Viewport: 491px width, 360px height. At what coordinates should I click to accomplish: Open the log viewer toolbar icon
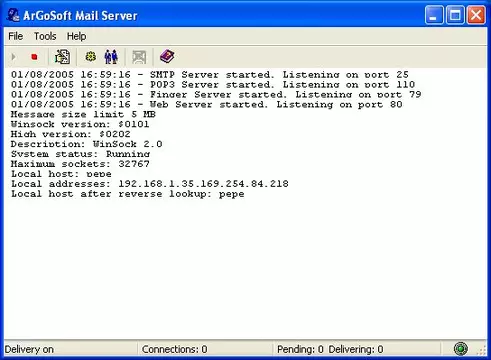click(x=62, y=57)
